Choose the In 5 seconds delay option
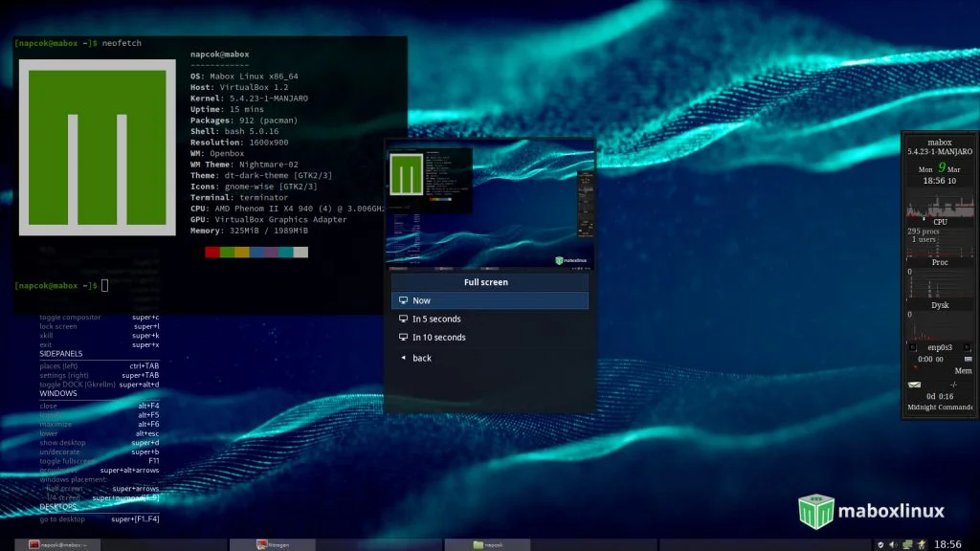Screen dimensions: 980x551 click(x=489, y=319)
